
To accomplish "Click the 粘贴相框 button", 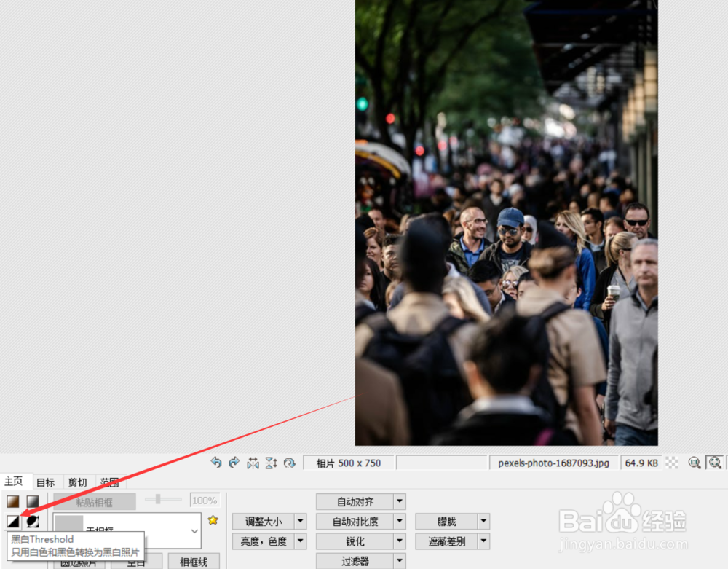I will 94,502.
